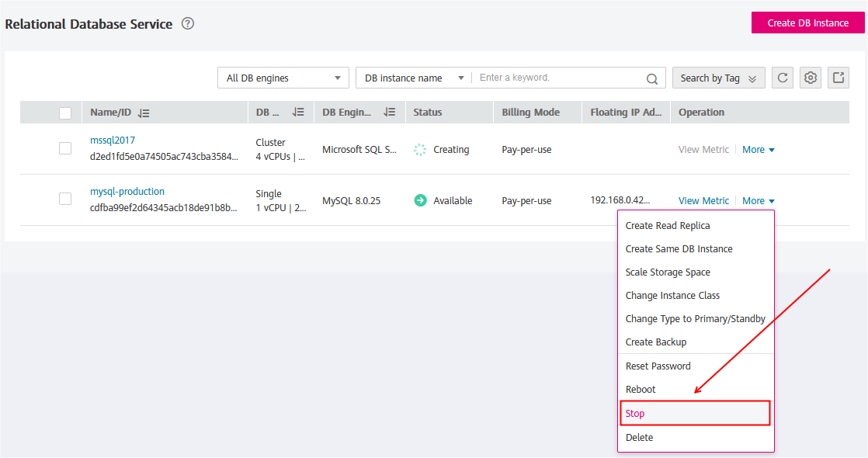The height and width of the screenshot is (458, 868).
Task: Select the checkbox for mysql-production instance
Action: [65, 199]
